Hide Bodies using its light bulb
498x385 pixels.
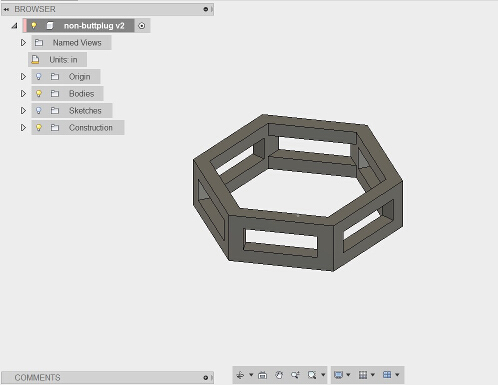(39, 94)
